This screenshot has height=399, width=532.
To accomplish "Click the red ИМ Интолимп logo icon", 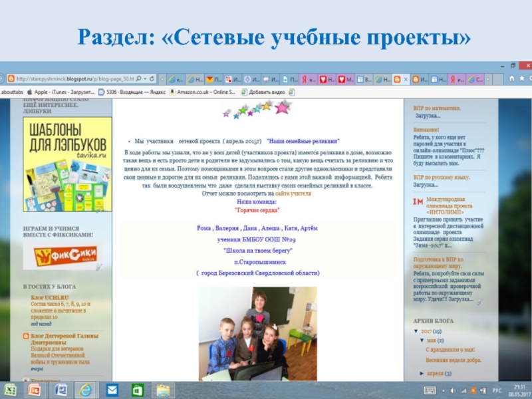I will click(418, 201).
